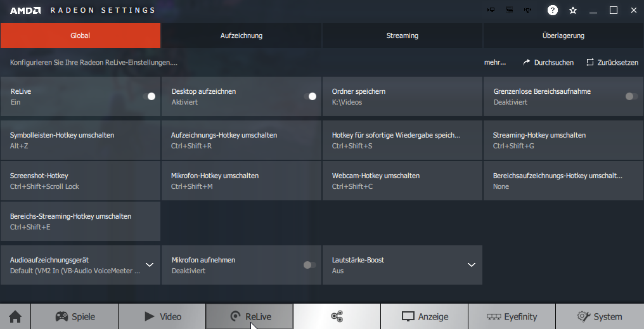Click the first monitor icon in title bar

coord(491,10)
